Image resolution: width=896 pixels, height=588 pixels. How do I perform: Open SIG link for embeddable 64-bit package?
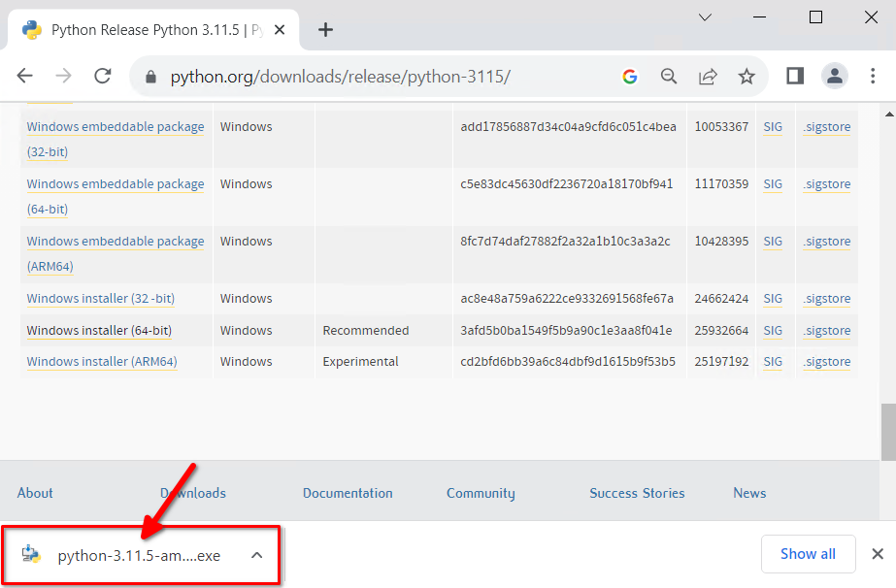pyautogui.click(x=773, y=184)
